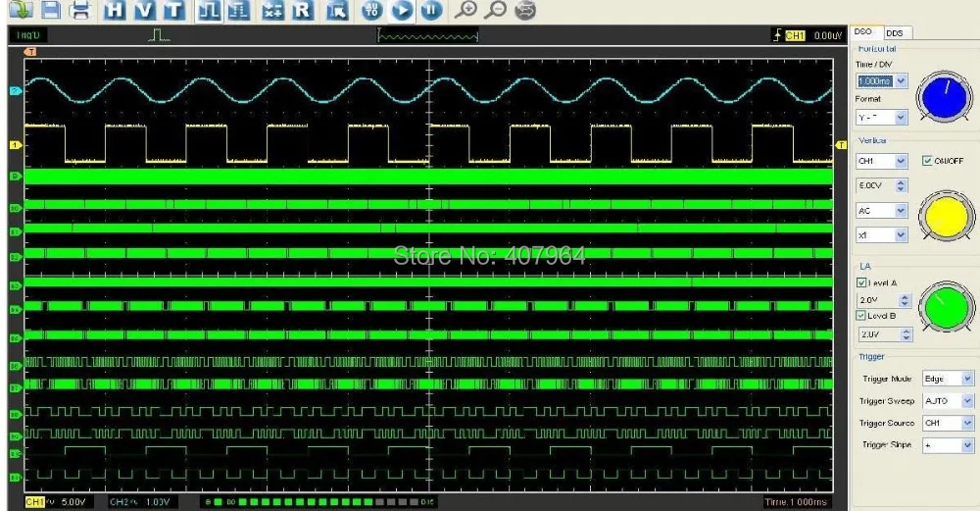Screen dimensions: 980x511
Task: Open the AC coupling dropdown
Action: (901, 210)
